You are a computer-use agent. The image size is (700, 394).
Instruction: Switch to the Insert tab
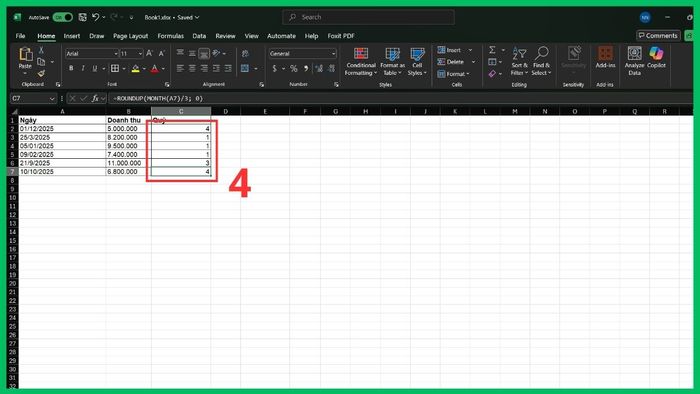(71, 36)
